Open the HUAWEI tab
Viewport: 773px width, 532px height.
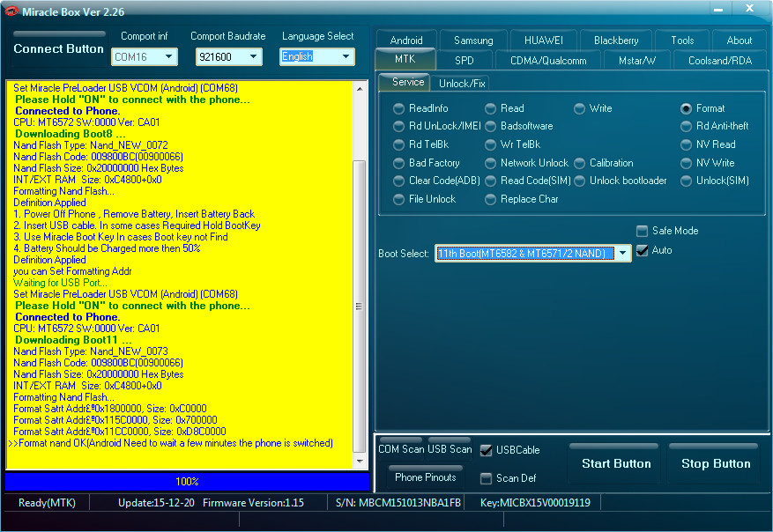point(544,41)
